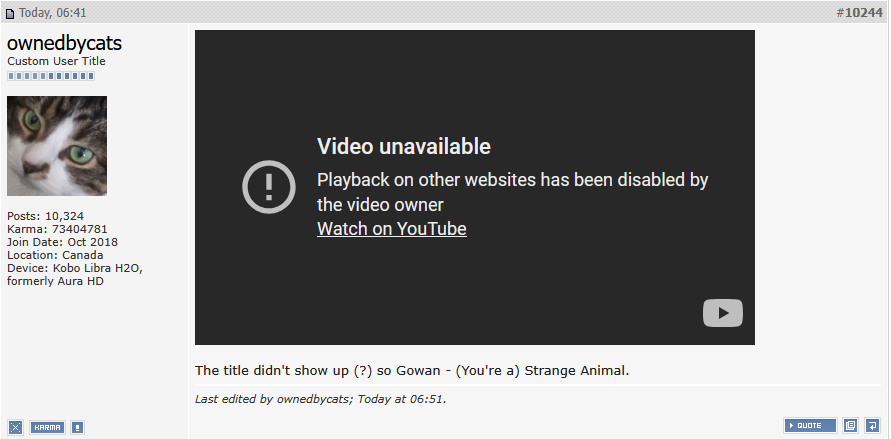The image size is (891, 439).
Task: Toggle multi-quote for this post
Action: [x=851, y=425]
